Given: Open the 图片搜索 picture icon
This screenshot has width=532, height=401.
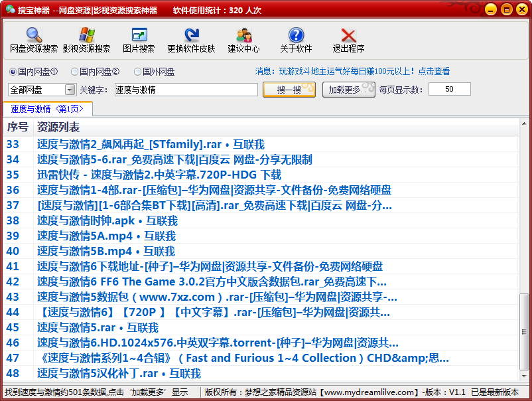Looking at the screenshot, I should 139,40.
